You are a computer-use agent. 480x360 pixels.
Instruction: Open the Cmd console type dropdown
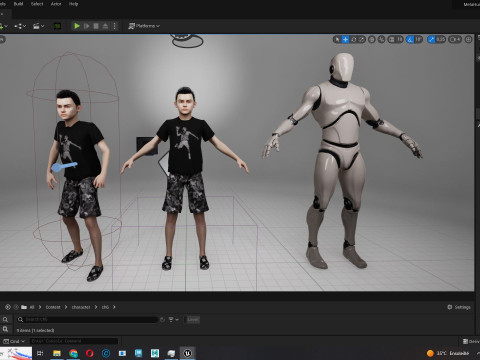point(14,341)
